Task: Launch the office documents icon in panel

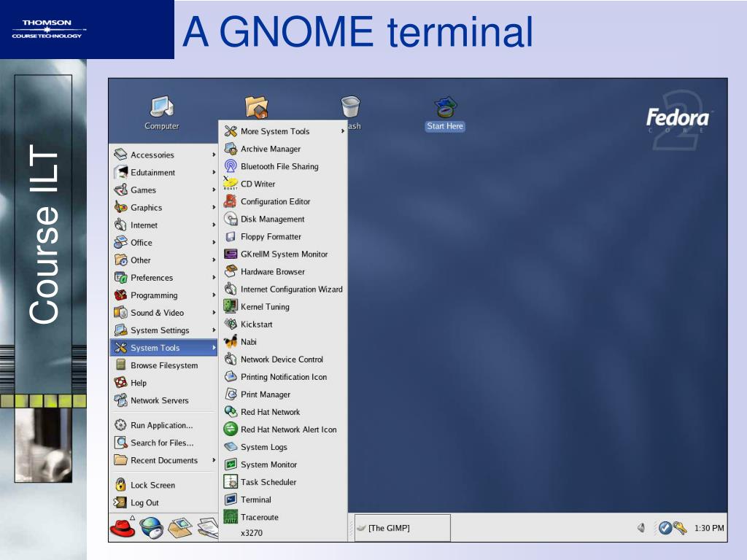Action: coord(208,528)
